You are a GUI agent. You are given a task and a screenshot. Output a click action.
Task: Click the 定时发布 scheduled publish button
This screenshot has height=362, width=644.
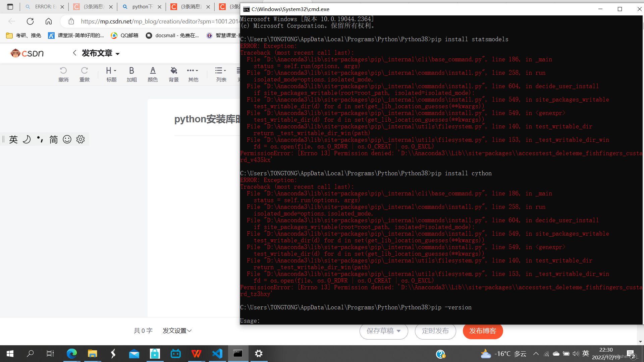coord(435,331)
